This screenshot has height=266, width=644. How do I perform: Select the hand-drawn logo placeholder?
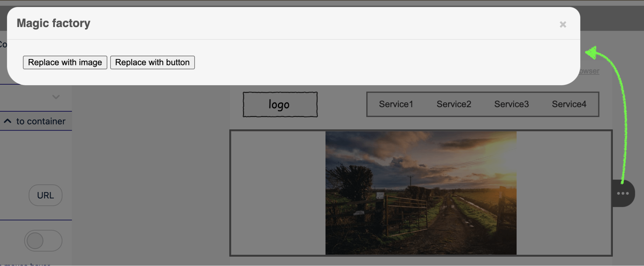click(x=280, y=105)
